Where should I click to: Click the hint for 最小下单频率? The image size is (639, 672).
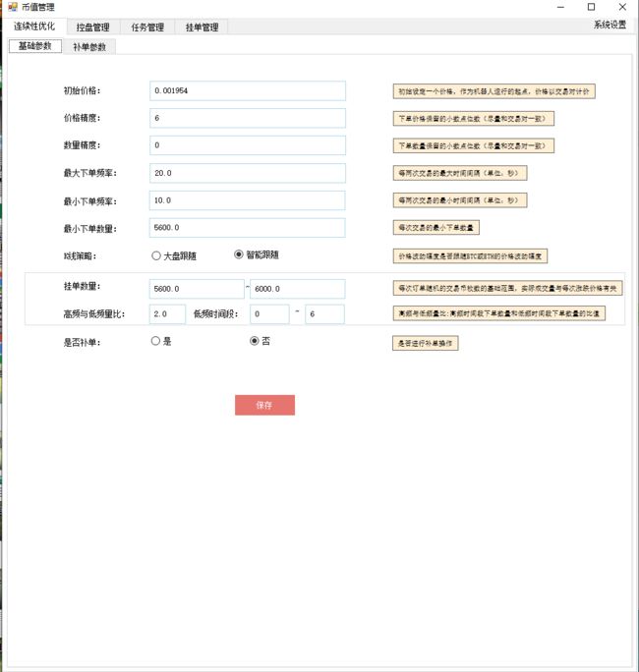tap(460, 200)
